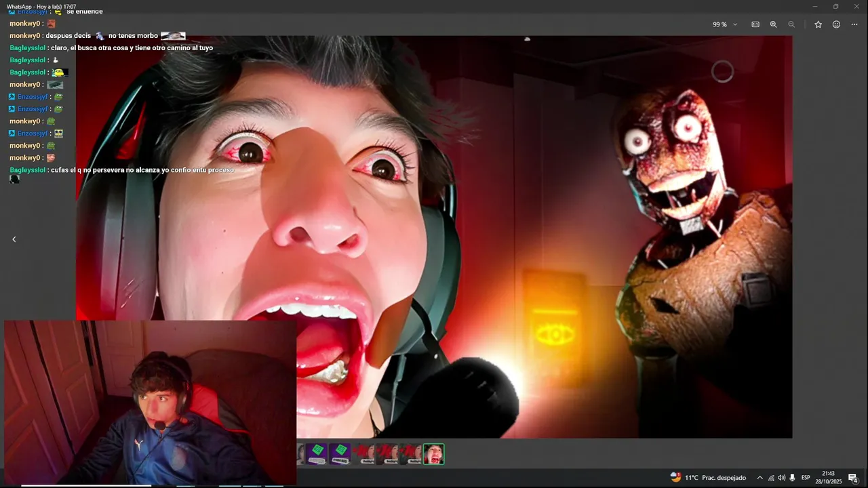This screenshot has height=488, width=868.
Task: Open the three-dots more options menu
Action: (854, 24)
